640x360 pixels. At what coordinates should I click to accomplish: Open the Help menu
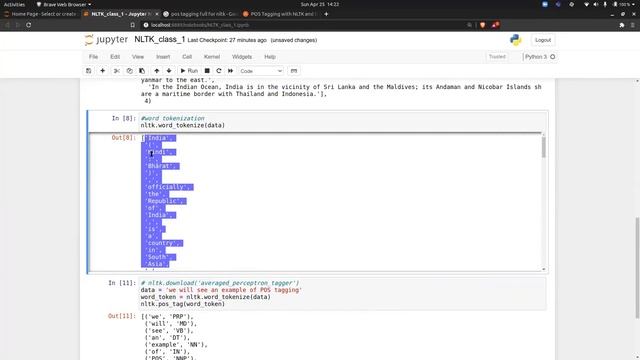coord(270,57)
